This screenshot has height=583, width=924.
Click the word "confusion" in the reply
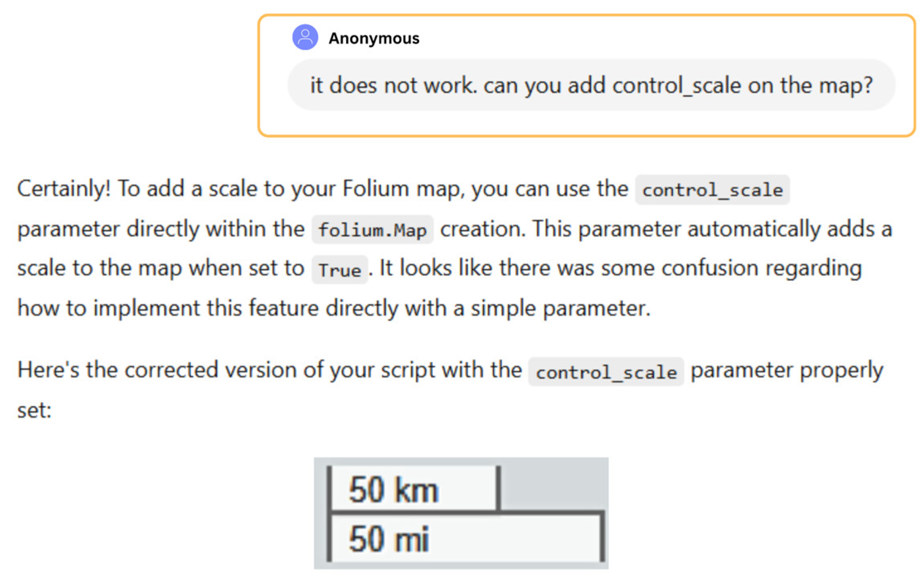[x=709, y=268]
